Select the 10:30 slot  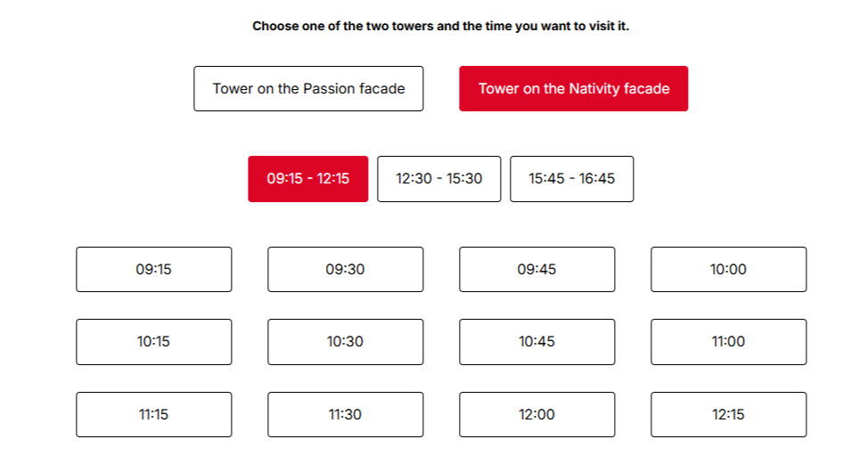[345, 342]
